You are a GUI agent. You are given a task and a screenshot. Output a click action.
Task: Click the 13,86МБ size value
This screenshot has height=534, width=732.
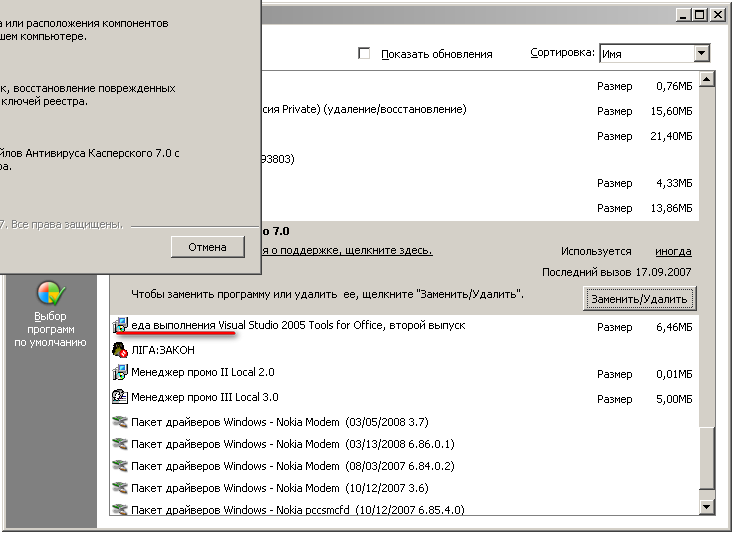(671, 208)
